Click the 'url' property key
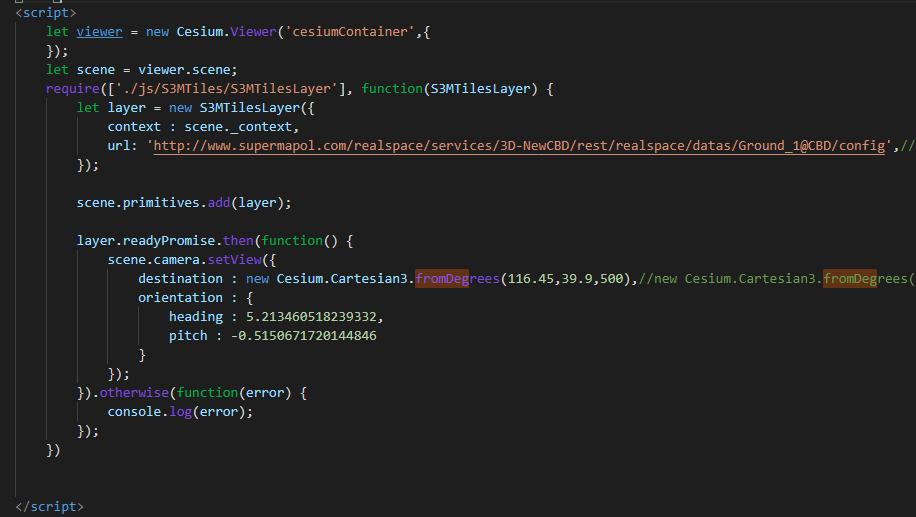This screenshot has width=916, height=517. pyautogui.click(x=119, y=146)
